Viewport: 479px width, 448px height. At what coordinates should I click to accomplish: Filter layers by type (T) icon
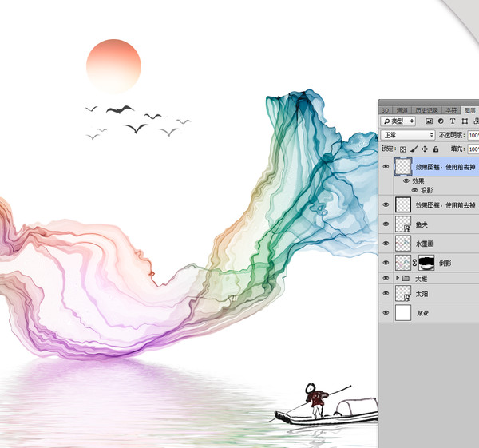click(453, 121)
